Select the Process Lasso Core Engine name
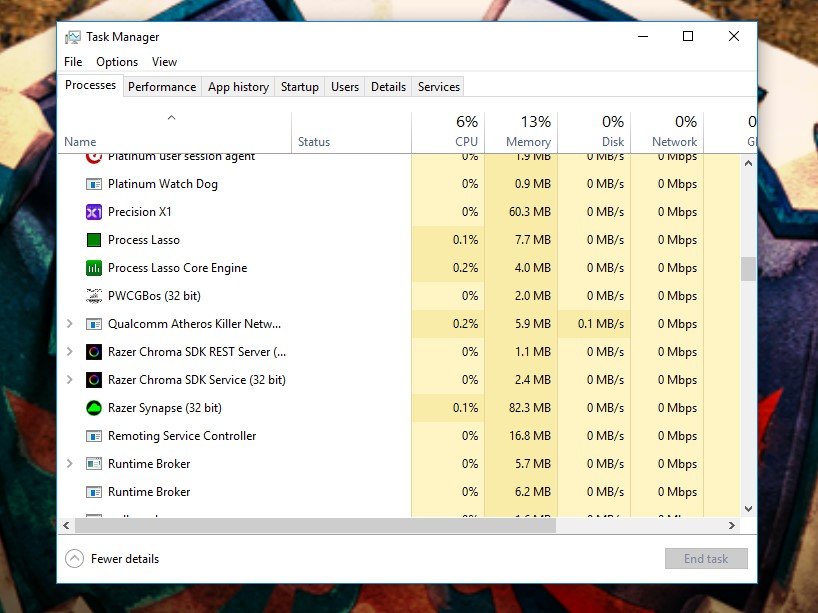Image resolution: width=818 pixels, height=613 pixels. 177,268
